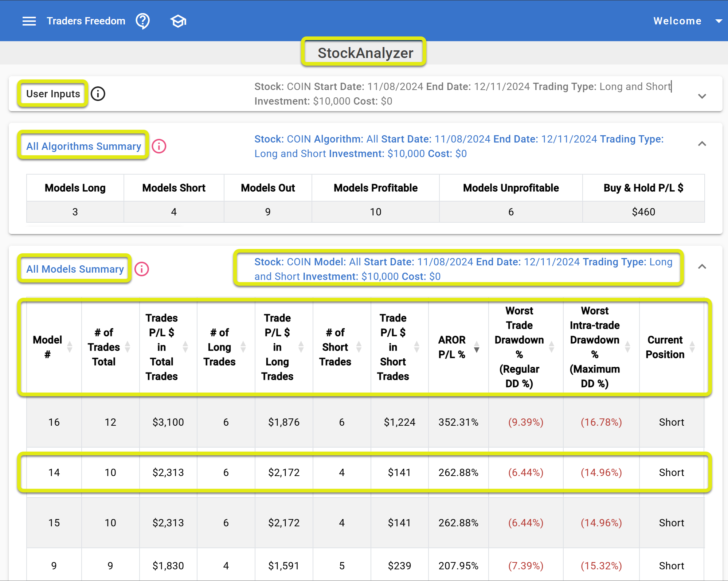This screenshot has width=728, height=581.
Task: Click the $1,591 long trades P/L
Action: (284, 566)
